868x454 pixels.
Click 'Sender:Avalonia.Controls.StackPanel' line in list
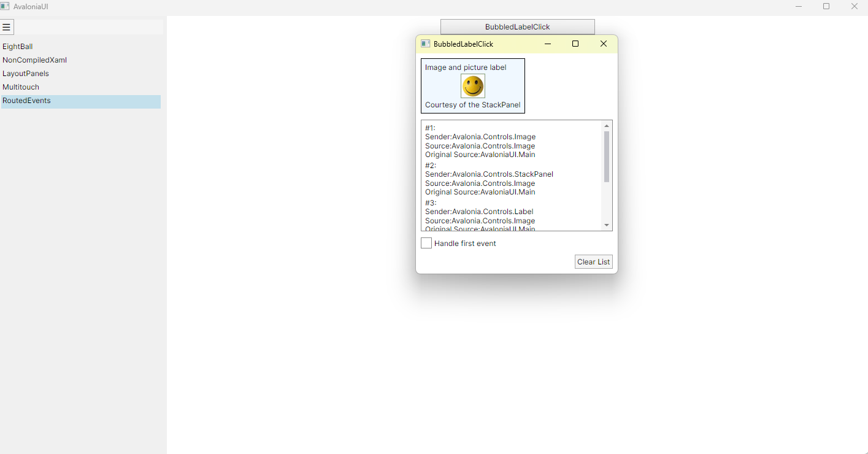click(489, 174)
